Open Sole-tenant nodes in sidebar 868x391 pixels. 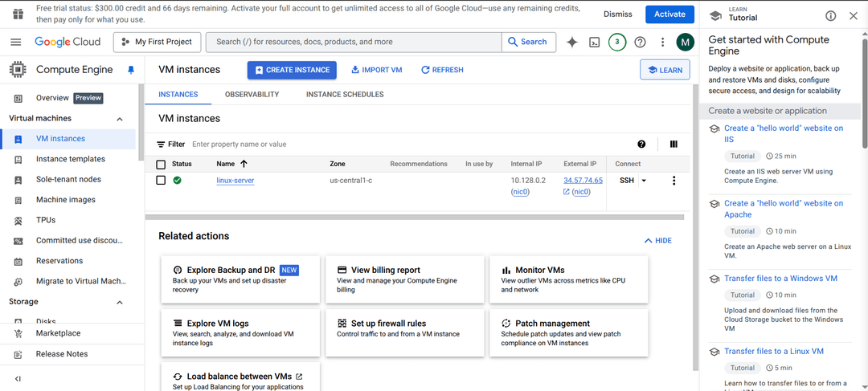[x=68, y=180]
